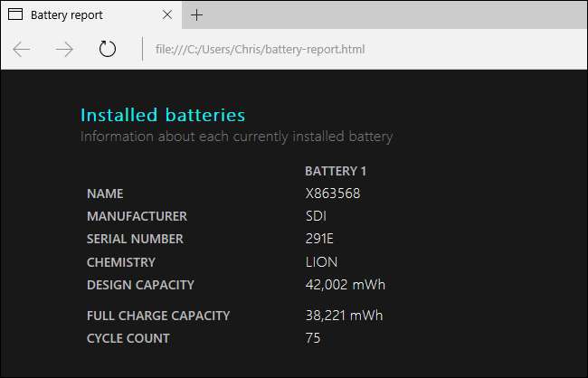
Task: Click the manufacturer value SDI
Action: click(x=317, y=216)
